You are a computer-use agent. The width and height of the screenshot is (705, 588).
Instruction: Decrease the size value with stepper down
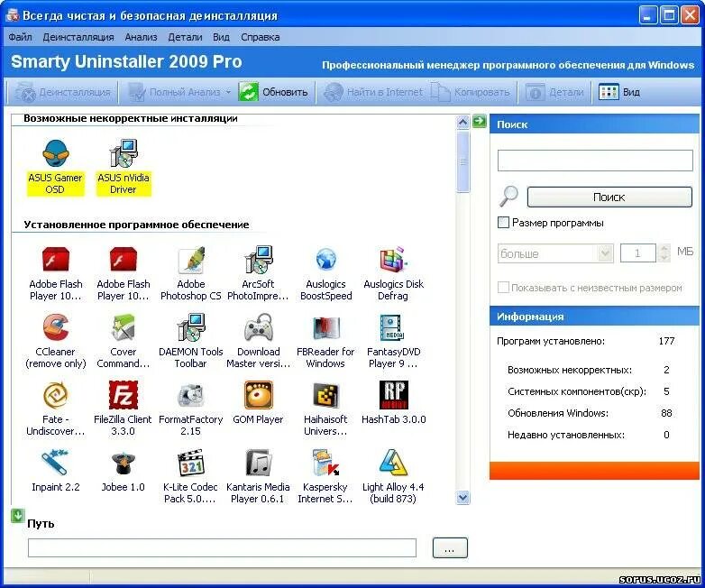[x=664, y=257]
